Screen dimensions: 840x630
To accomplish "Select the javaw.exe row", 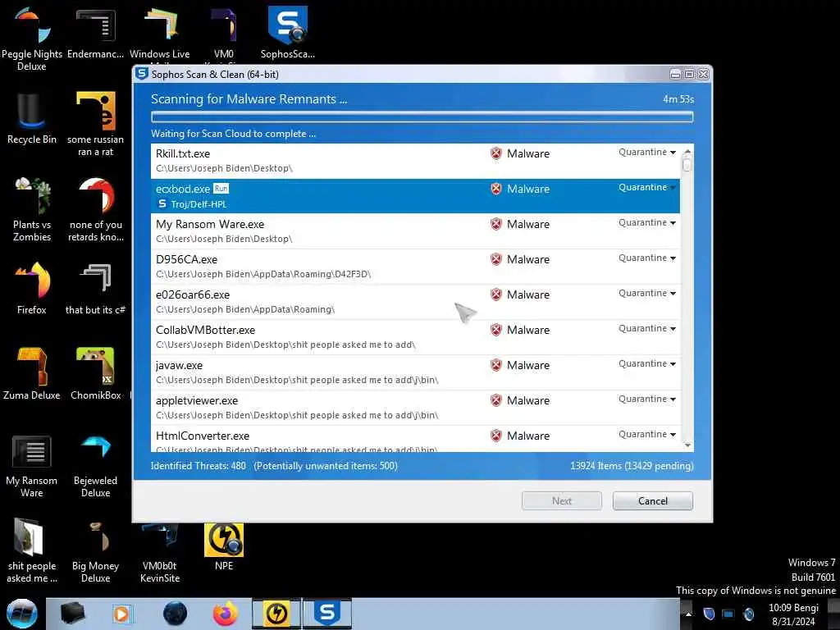I will (x=415, y=372).
